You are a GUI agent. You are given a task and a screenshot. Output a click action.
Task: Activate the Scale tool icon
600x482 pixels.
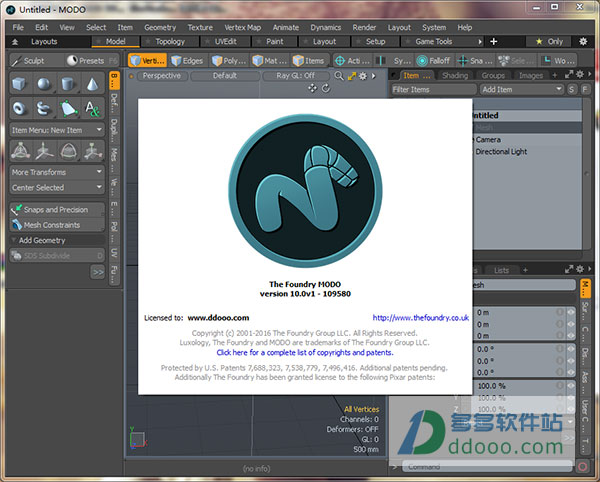93,150
